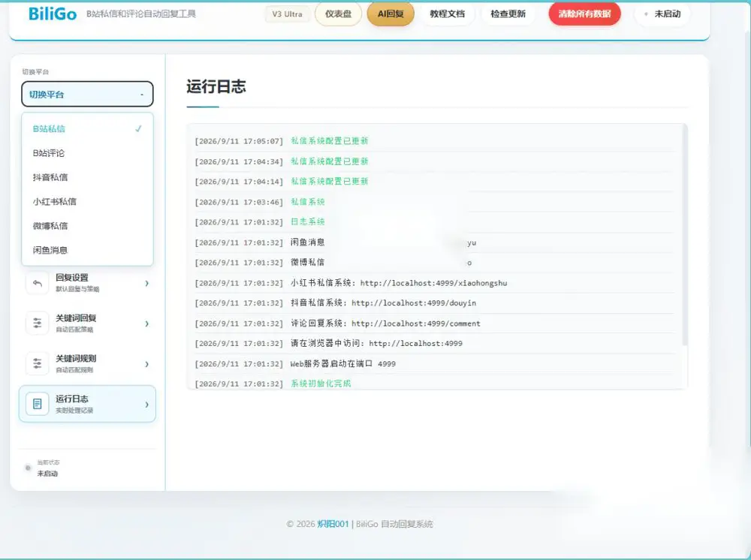The height and width of the screenshot is (560, 751).
Task: Open the 关键词规则 sidebar item
Action: click(x=87, y=364)
